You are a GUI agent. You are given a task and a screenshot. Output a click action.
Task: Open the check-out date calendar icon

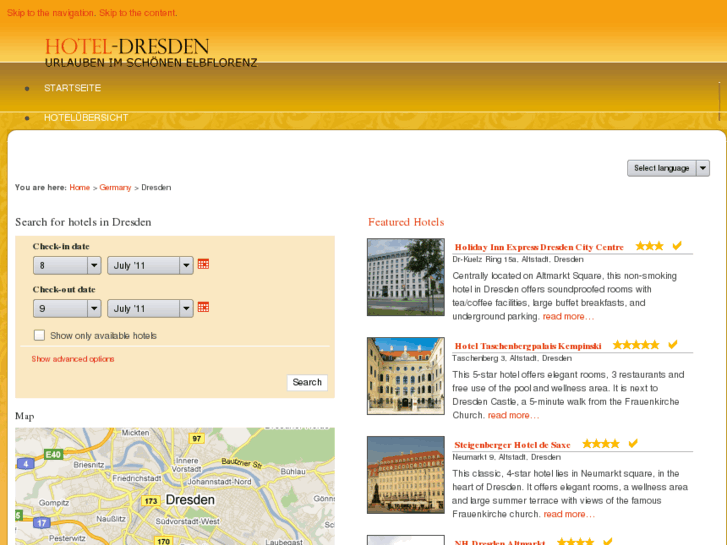pos(203,307)
